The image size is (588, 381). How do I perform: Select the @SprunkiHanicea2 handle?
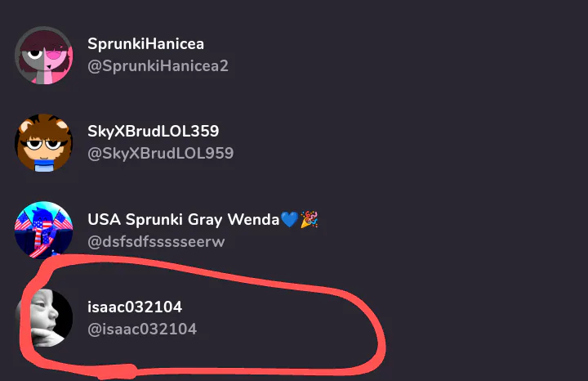click(158, 65)
